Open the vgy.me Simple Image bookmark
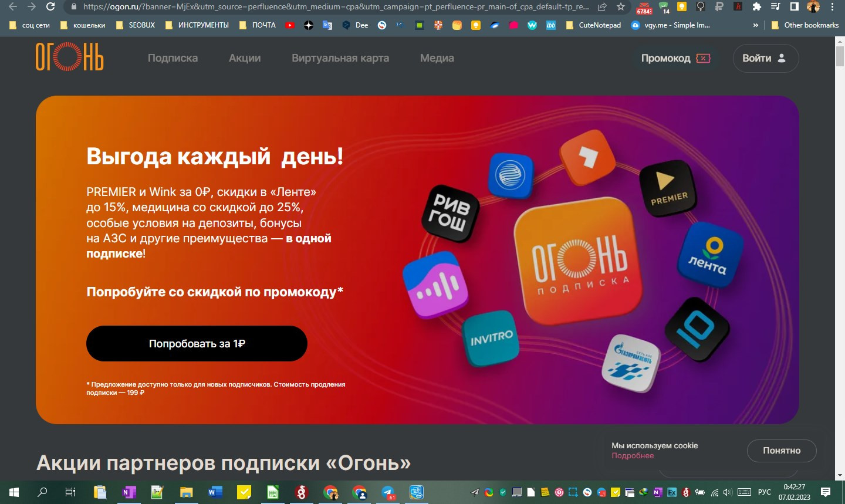 coord(670,25)
